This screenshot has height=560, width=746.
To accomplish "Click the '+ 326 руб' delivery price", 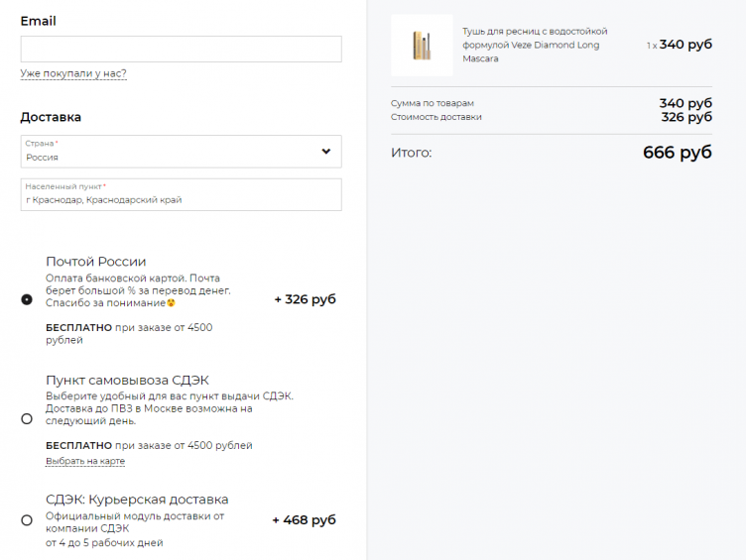I will (305, 299).
